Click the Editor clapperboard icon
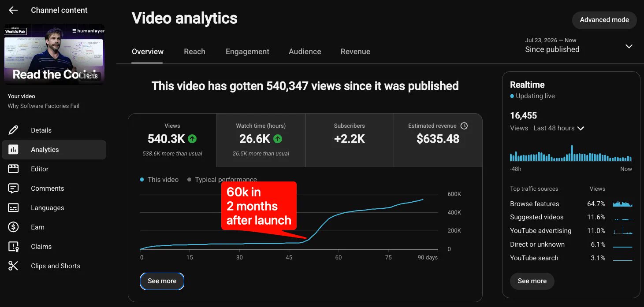 pyautogui.click(x=13, y=169)
